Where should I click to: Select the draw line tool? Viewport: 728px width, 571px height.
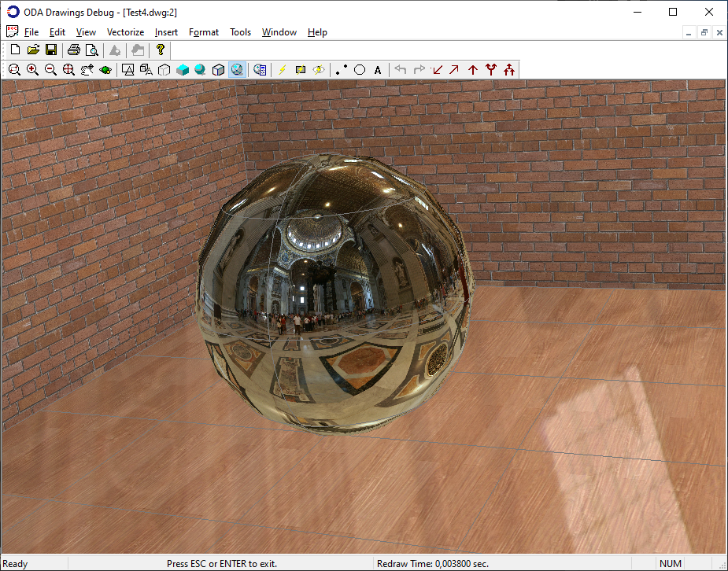pyautogui.click(x=342, y=70)
